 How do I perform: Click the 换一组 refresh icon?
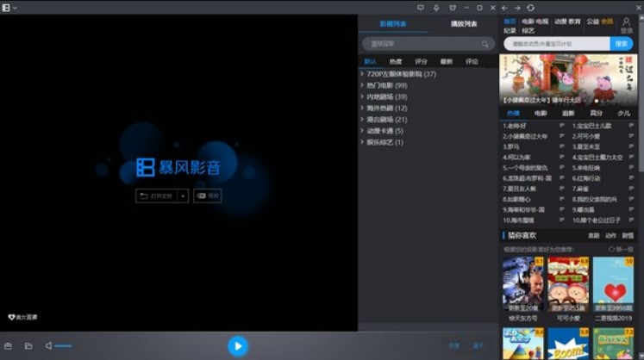(x=611, y=249)
